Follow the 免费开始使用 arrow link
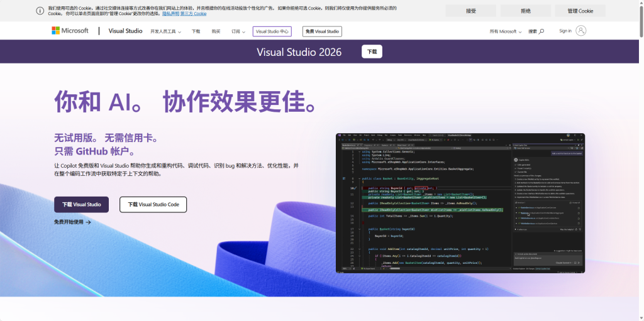644x321 pixels. (x=72, y=222)
